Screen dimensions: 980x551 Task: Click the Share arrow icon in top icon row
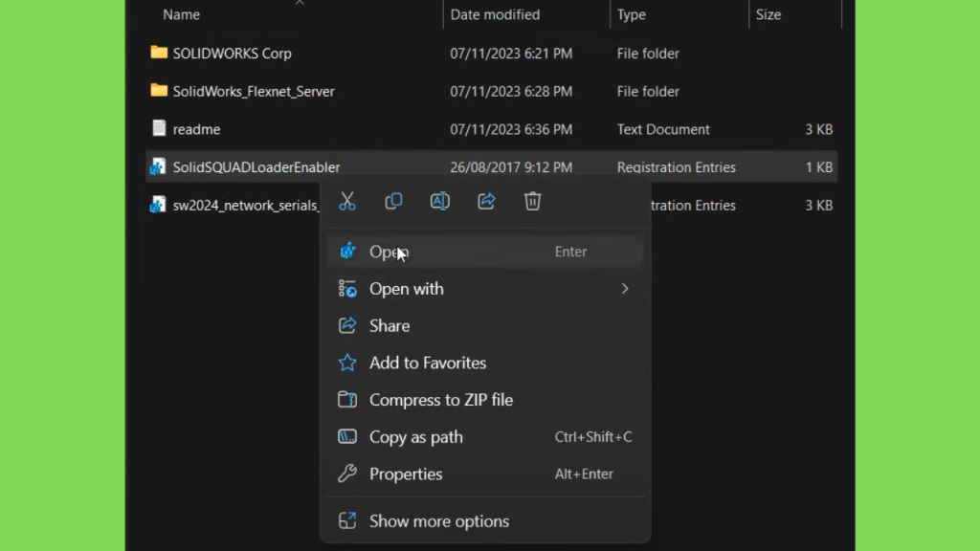tap(486, 201)
